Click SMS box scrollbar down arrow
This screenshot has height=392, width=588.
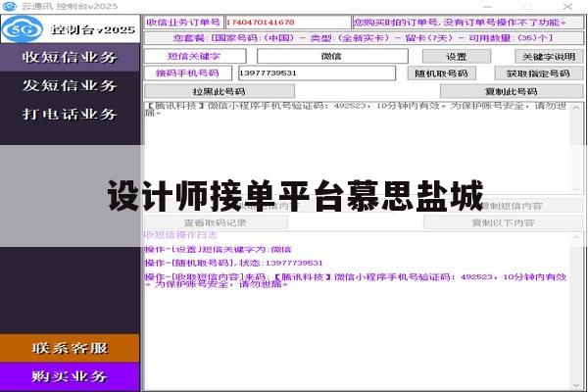[x=576, y=190]
